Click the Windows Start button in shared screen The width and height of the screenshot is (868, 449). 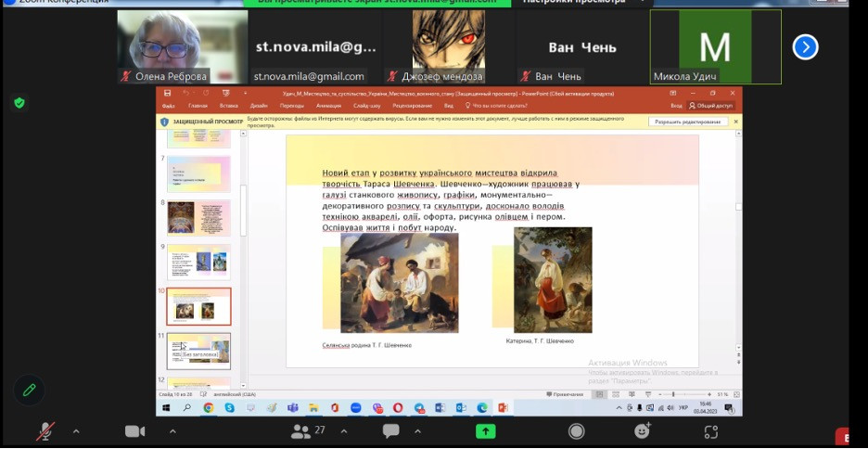(165, 408)
